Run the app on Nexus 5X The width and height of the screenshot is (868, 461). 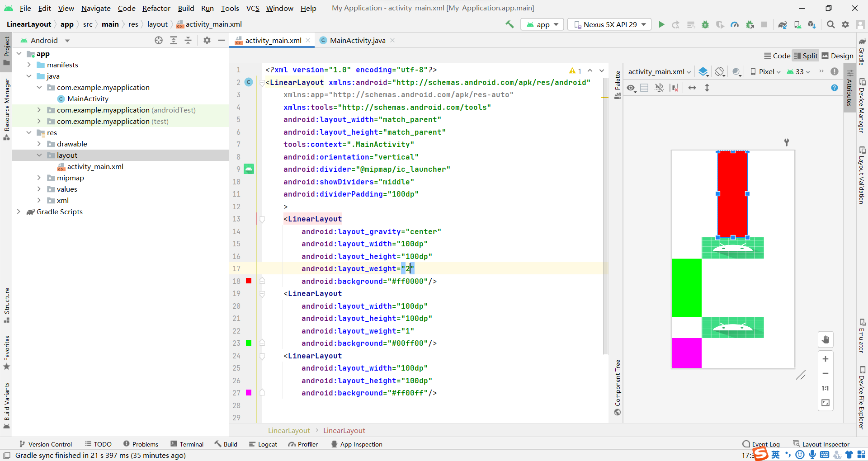(x=661, y=24)
